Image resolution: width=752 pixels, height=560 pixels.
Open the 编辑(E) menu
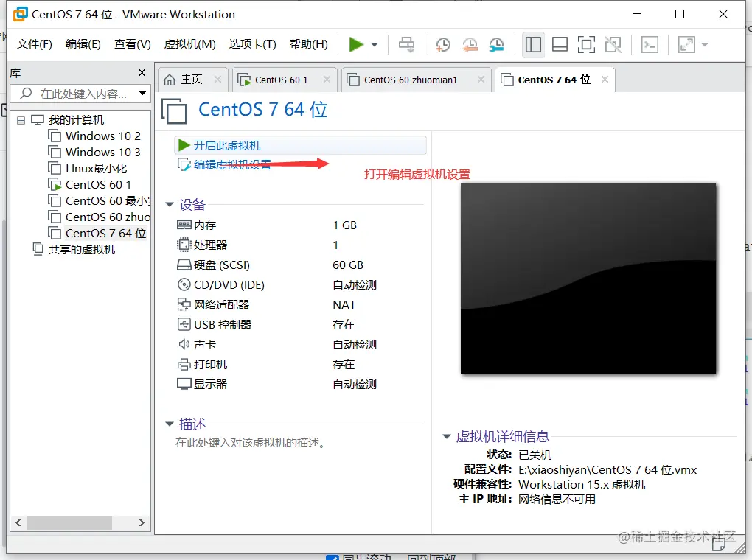83,45
